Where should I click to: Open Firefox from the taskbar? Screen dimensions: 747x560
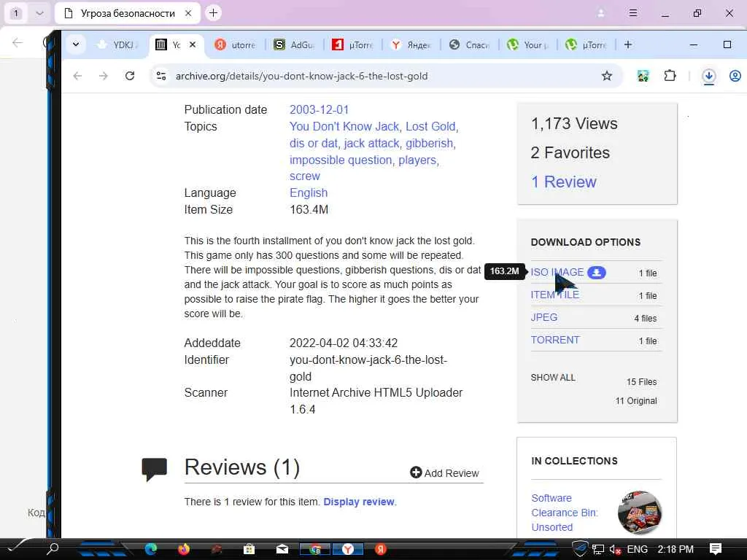(x=183, y=549)
